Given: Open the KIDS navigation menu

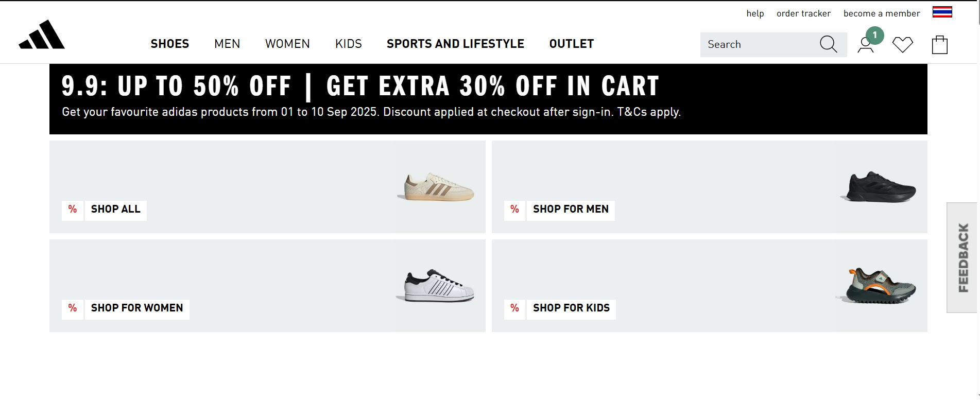Looking at the screenshot, I should pos(349,44).
